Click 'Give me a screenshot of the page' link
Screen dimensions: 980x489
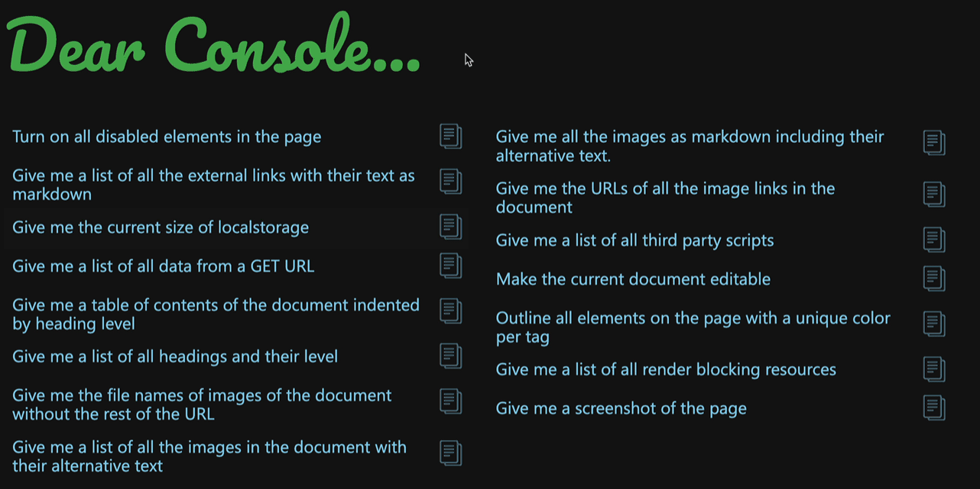click(x=621, y=409)
